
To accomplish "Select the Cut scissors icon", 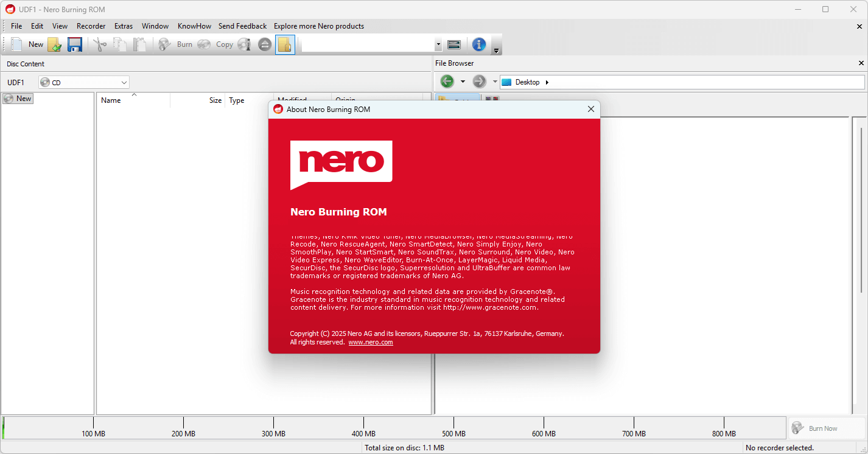I will pos(99,44).
